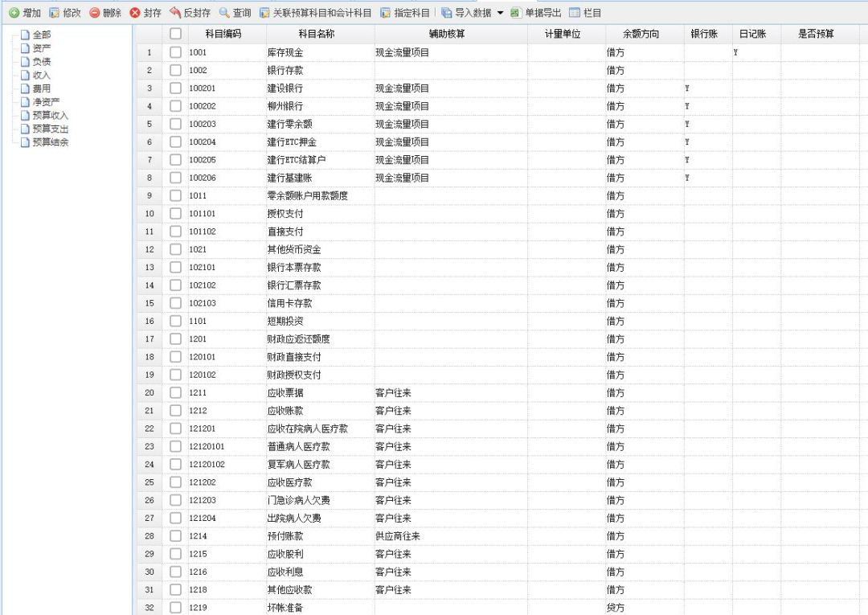The image size is (868, 615).
Task: Click the 银行本票存款 account name cell
Action: (x=320, y=268)
